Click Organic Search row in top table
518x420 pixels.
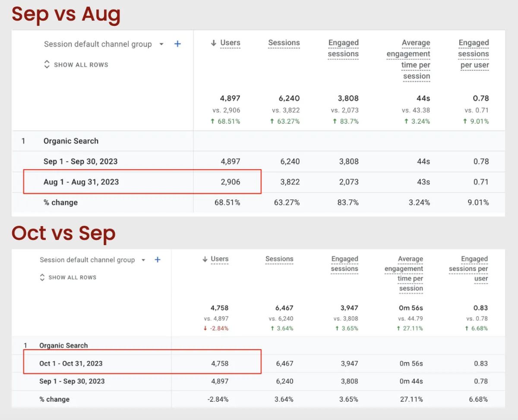click(x=71, y=141)
